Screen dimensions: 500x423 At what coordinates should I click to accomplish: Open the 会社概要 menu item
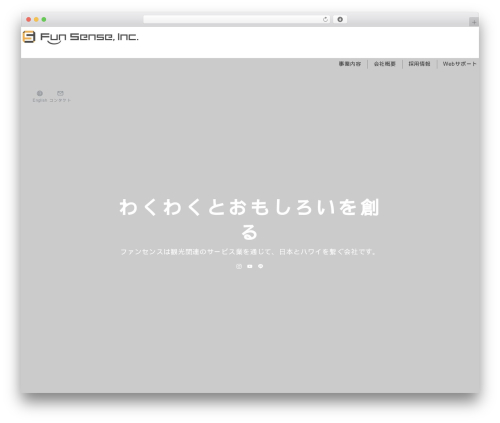[x=385, y=64]
